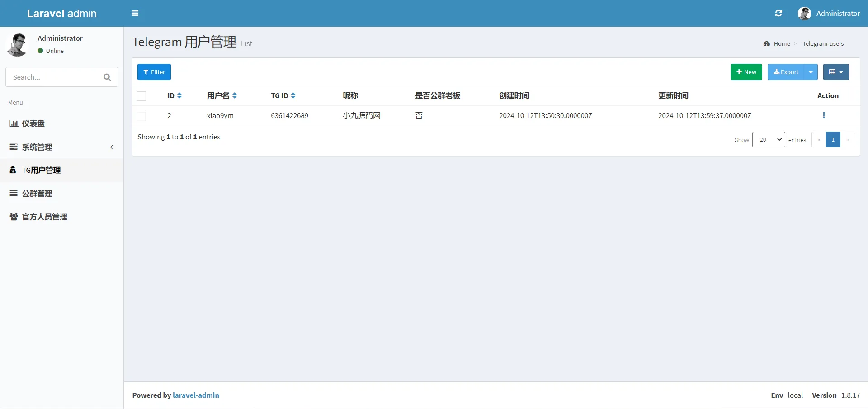Check the select-all header checkbox
This screenshot has height=409, width=868.
coord(142,96)
